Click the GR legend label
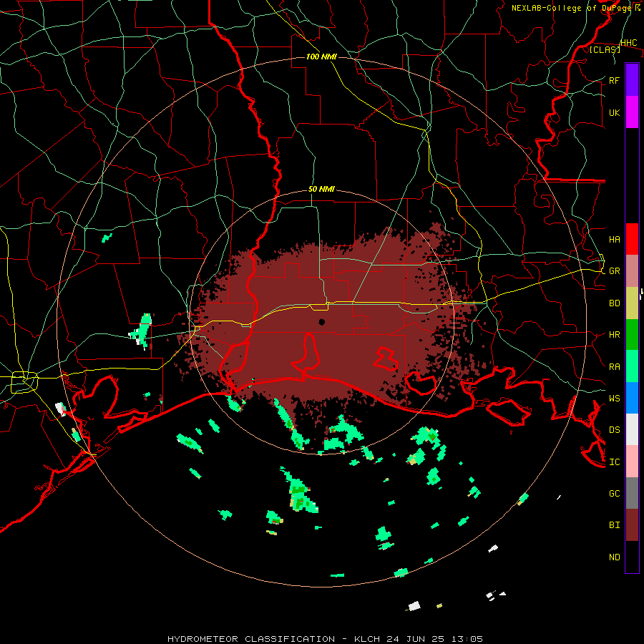Image resolution: width=644 pixels, height=644 pixels. pos(614,271)
